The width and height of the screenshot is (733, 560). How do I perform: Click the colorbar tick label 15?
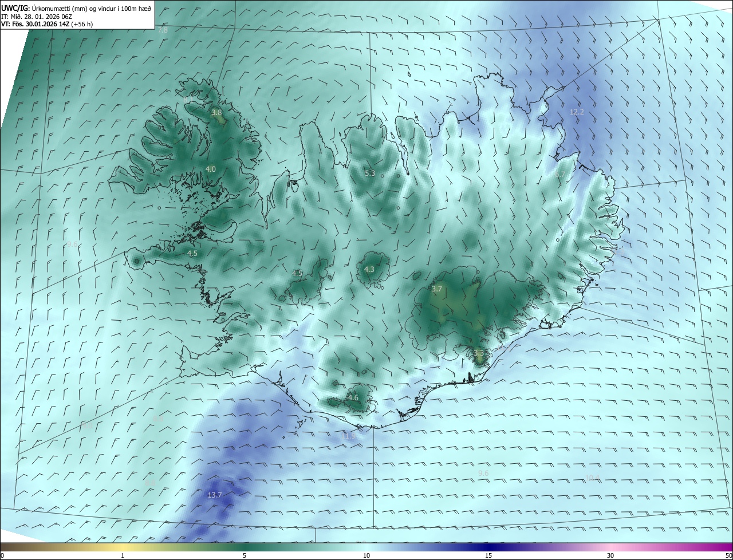[x=488, y=555]
